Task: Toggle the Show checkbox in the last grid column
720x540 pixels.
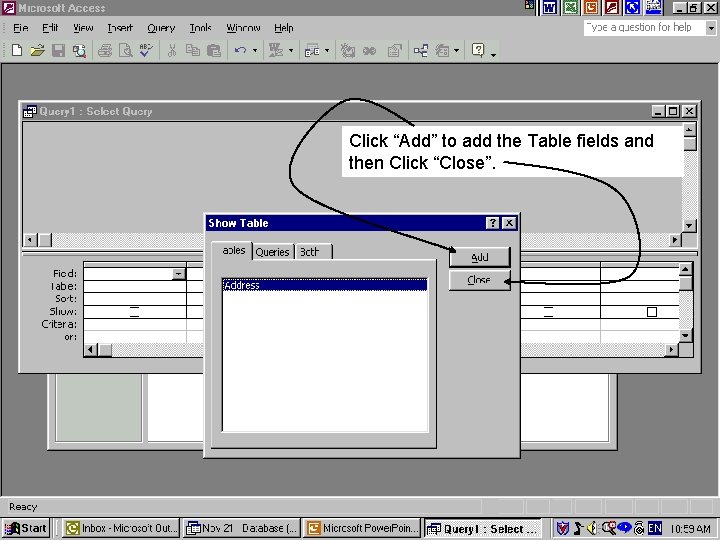Action: 652,312
